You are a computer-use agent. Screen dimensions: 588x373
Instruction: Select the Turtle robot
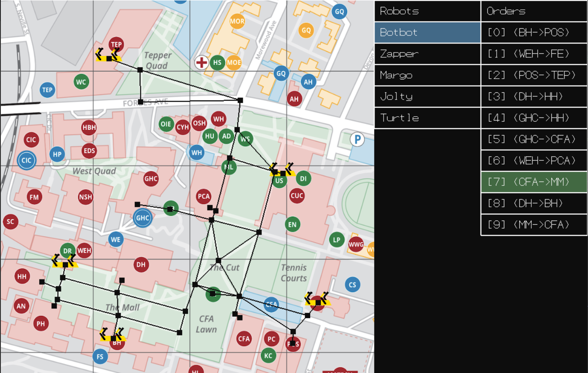427,118
